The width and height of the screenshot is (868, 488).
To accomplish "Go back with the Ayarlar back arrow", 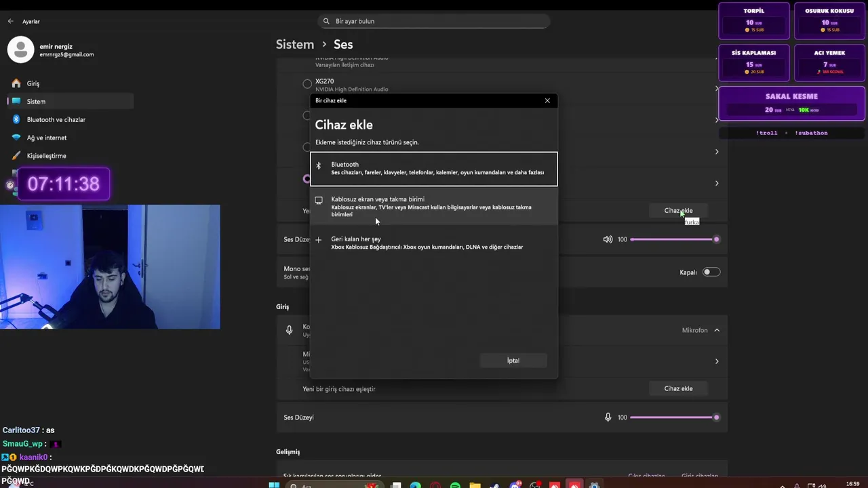I will [10, 22].
